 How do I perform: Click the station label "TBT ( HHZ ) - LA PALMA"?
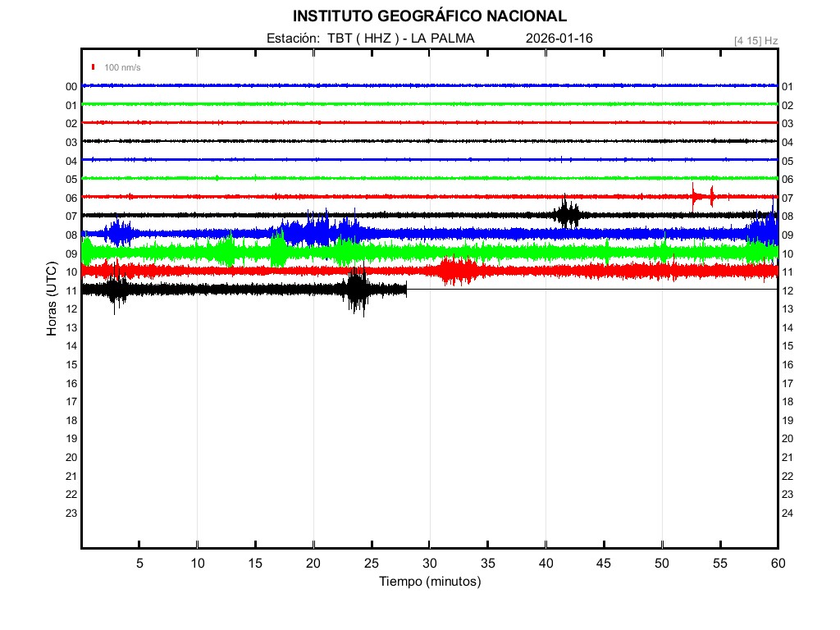click(400, 39)
